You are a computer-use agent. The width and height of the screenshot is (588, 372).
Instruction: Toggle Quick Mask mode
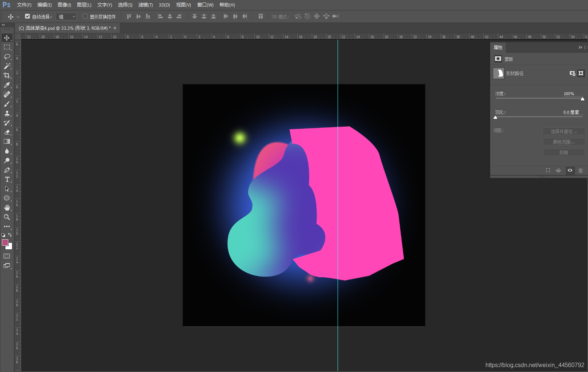click(x=7, y=256)
